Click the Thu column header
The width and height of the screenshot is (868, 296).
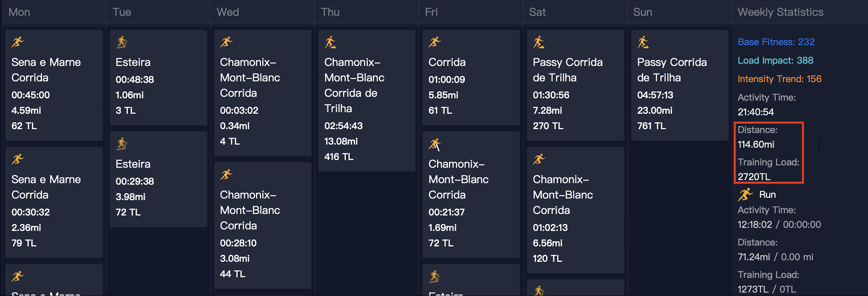330,12
